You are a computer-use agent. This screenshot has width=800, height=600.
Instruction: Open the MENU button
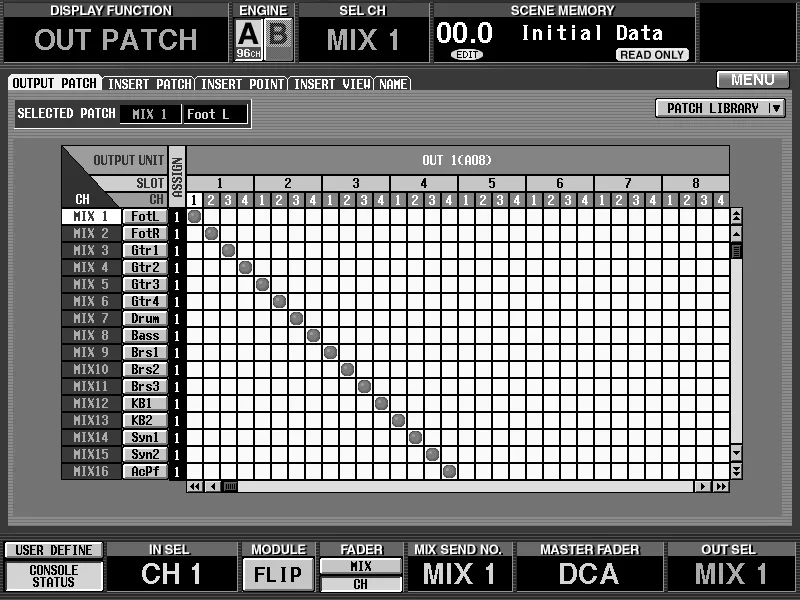point(753,80)
